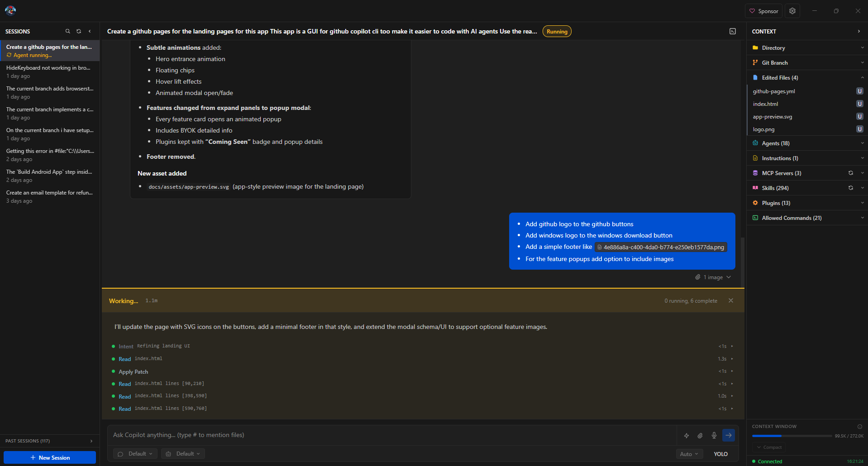Click the Allowed Commands terminal icon

[x=755, y=218]
